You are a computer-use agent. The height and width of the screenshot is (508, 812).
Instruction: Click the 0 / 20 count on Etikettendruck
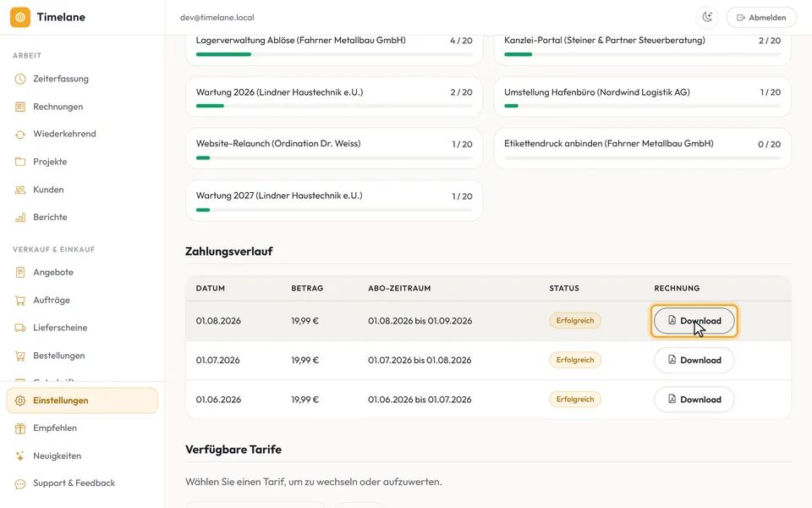769,144
